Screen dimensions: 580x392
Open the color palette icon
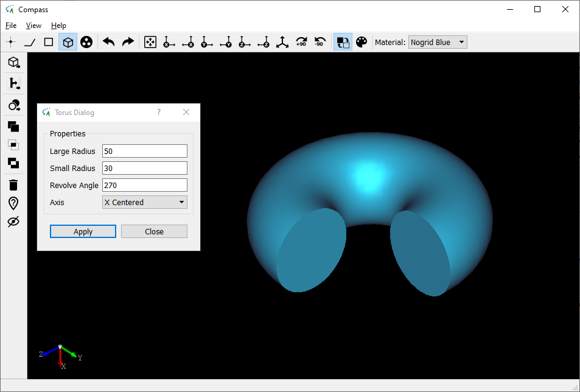point(362,42)
